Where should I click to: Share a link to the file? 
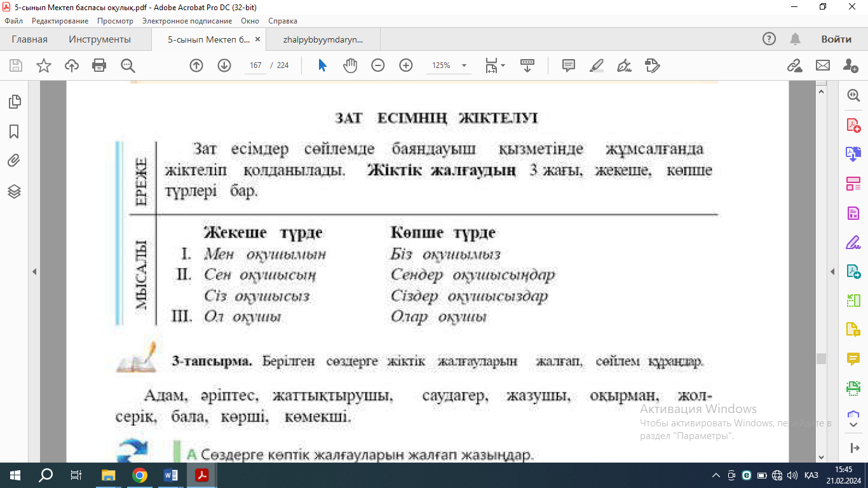pos(794,65)
